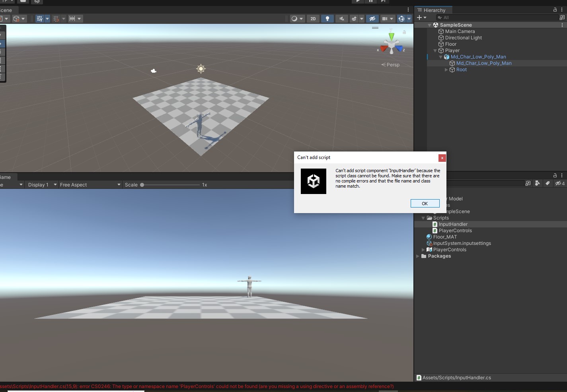Click the blue Z axis cone on gizmo
Image resolution: width=567 pixels, height=392 pixels.
tap(399, 49)
